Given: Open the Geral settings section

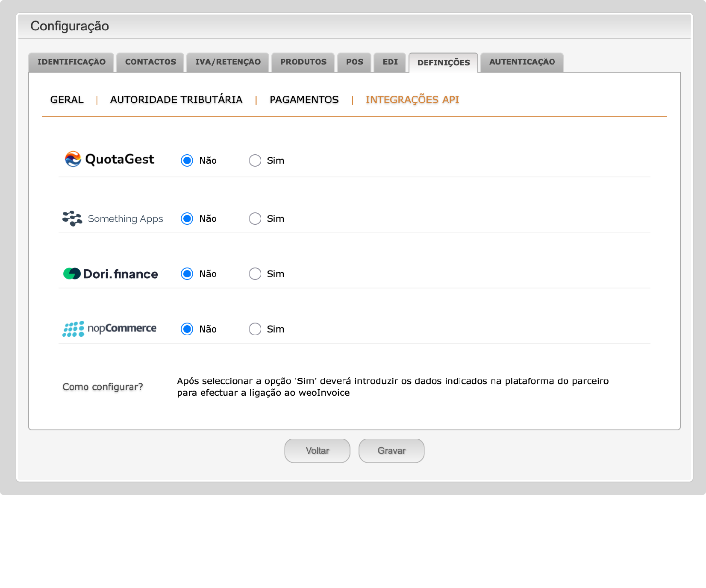Looking at the screenshot, I should (x=67, y=100).
